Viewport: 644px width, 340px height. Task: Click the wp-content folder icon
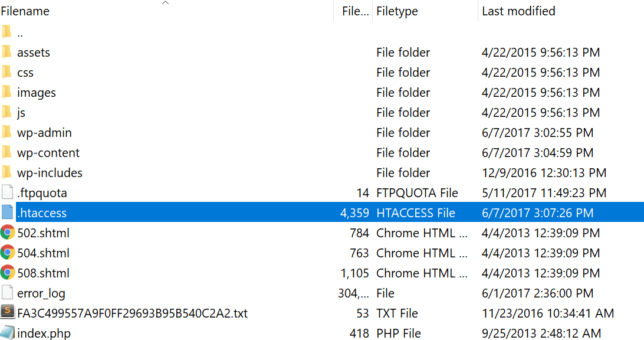tap(8, 152)
